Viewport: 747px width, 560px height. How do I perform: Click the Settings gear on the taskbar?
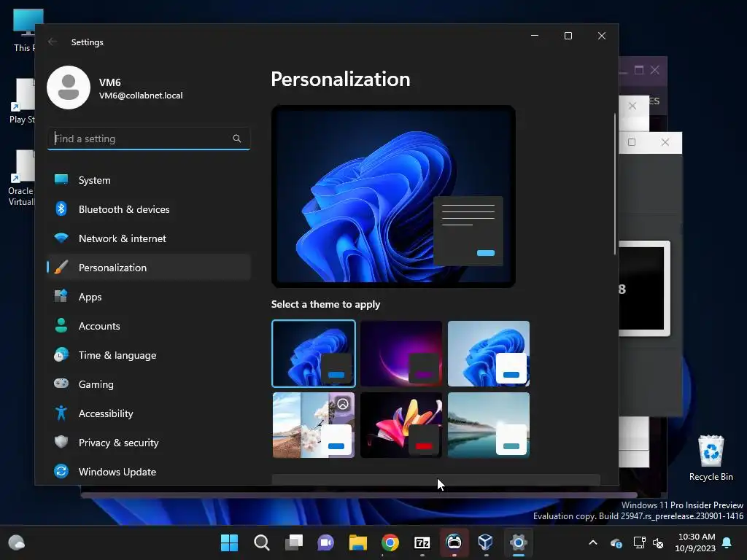[x=518, y=542]
